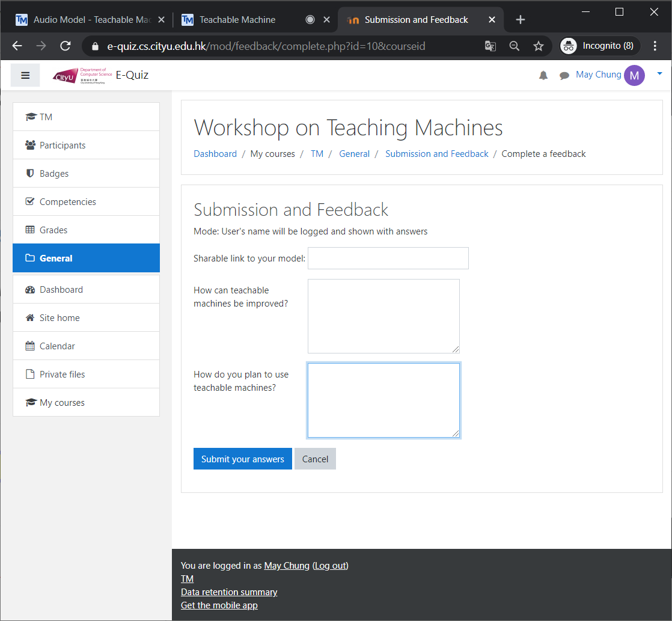This screenshot has width=672, height=621.
Task: Click TM link in footer
Action: tap(188, 579)
